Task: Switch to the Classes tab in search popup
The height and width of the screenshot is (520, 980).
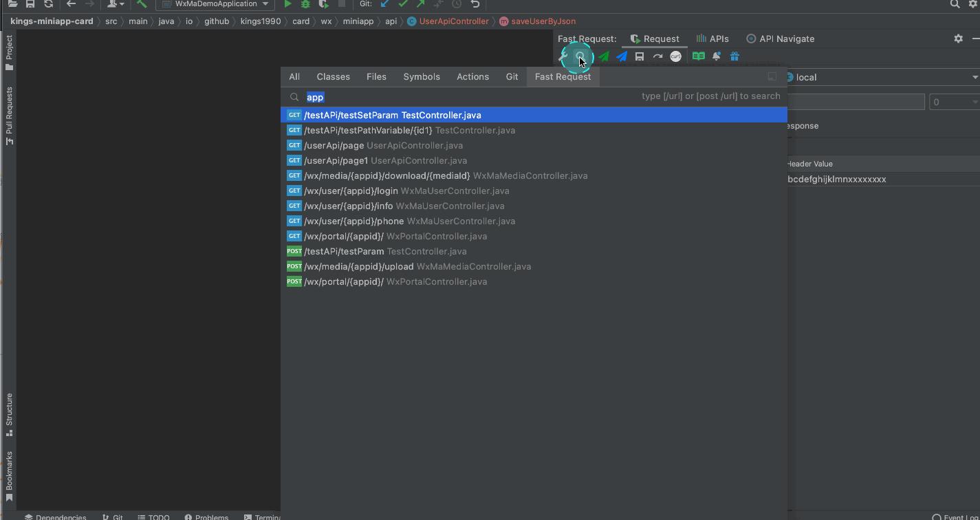Action: click(x=333, y=76)
